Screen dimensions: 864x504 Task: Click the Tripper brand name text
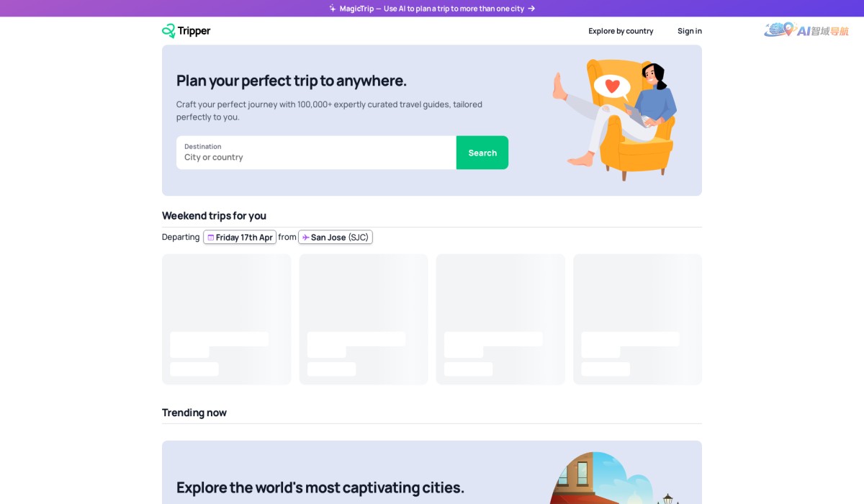[x=195, y=31]
